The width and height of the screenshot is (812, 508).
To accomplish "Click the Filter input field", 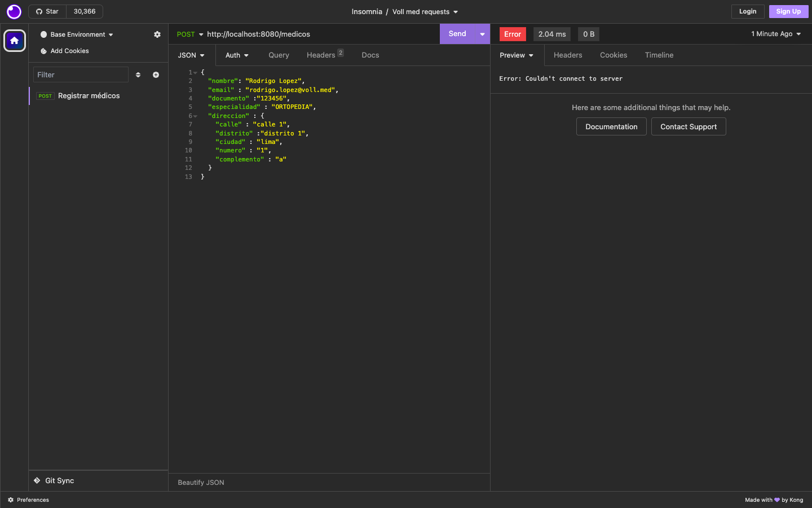I will (81, 75).
